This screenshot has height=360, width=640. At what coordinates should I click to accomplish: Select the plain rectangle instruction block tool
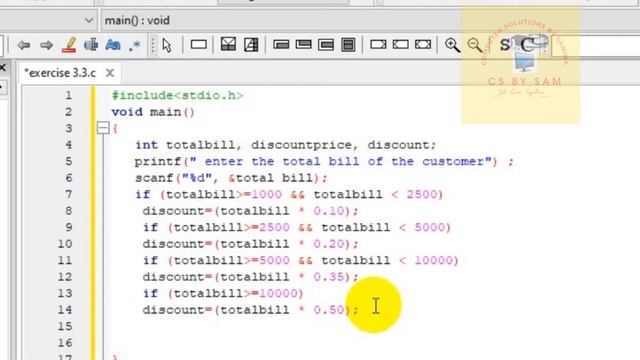click(x=198, y=44)
